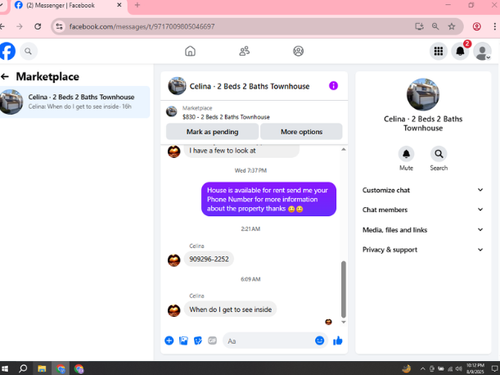
Task: Open Chrome three-dot menu
Action: pyautogui.click(x=495, y=26)
